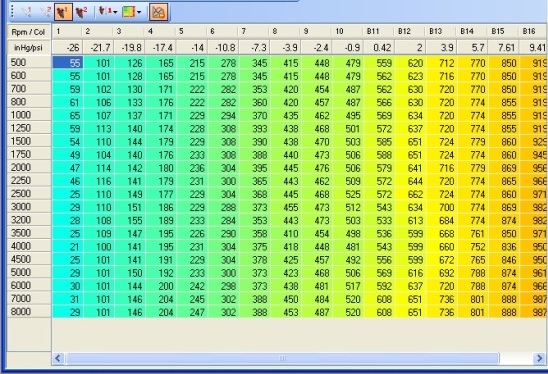Image resolution: width=548 pixels, height=374 pixels.
Task: Click cell 31 in the 7000 rpm row
Action: coord(68,299)
